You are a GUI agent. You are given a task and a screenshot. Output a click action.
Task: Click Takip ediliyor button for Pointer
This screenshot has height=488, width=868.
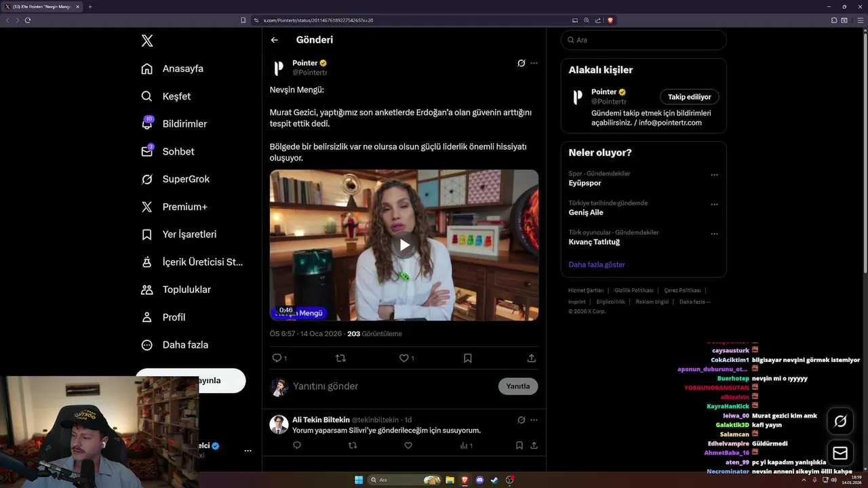pyautogui.click(x=690, y=97)
